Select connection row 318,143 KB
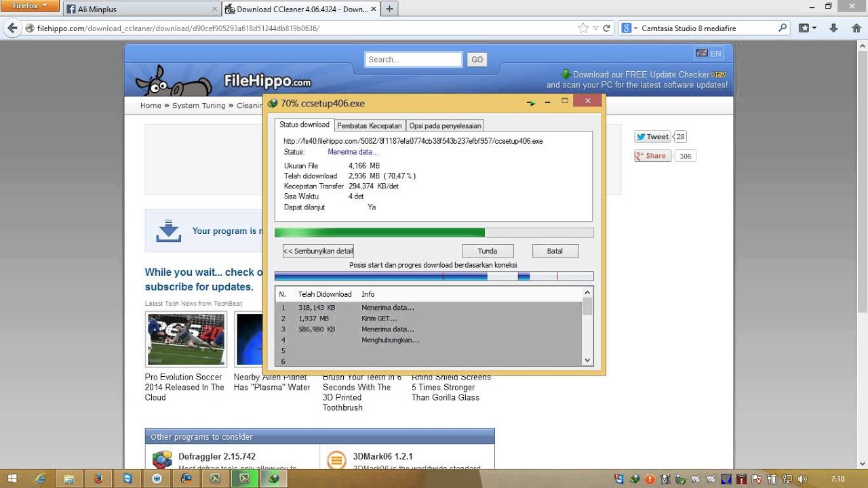Image resolution: width=868 pixels, height=488 pixels. click(x=429, y=308)
